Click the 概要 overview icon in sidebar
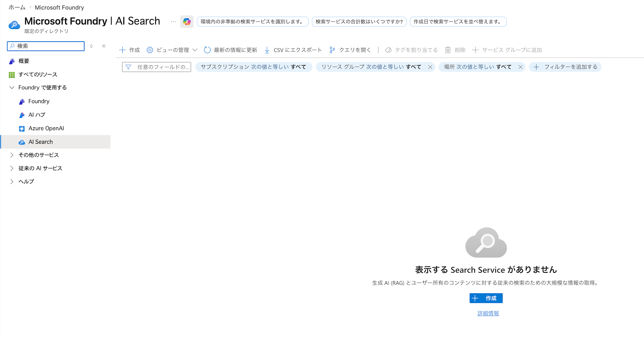This screenshot has width=644, height=341. coord(12,61)
